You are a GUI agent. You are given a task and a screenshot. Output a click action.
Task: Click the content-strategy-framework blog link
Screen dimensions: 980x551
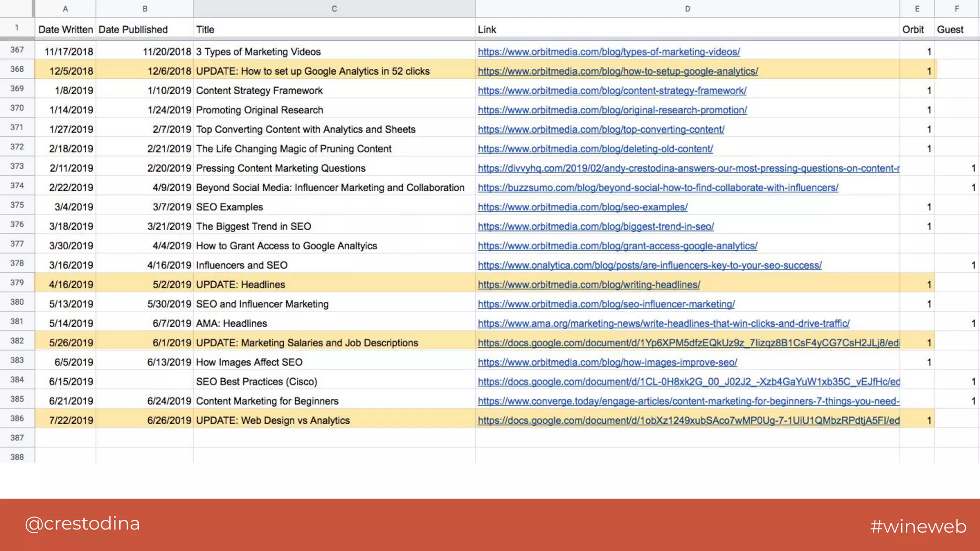tap(612, 90)
